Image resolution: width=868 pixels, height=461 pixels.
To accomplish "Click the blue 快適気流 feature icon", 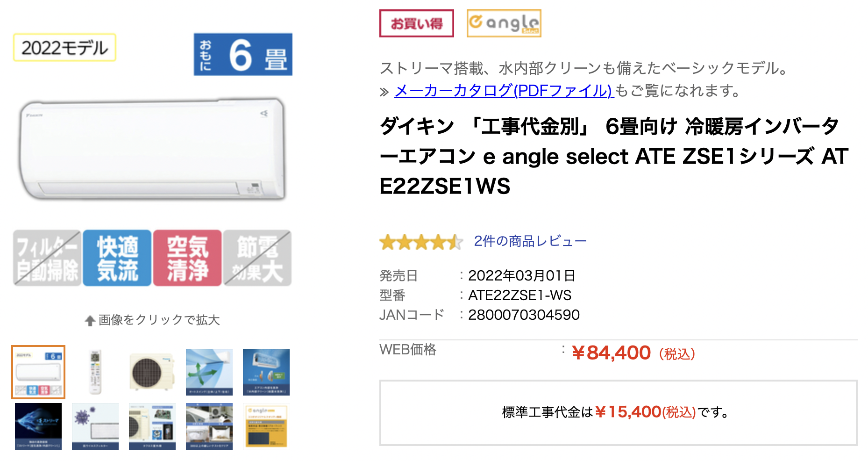I will [x=117, y=258].
